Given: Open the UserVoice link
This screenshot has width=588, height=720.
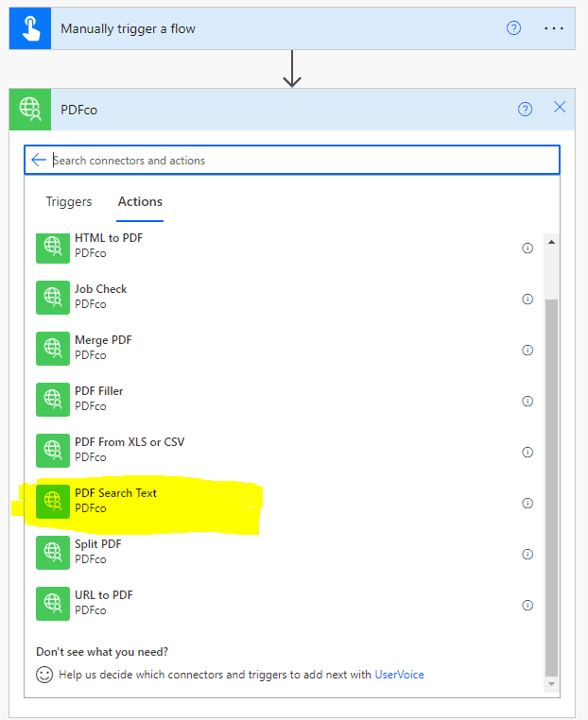Looking at the screenshot, I should [x=399, y=675].
